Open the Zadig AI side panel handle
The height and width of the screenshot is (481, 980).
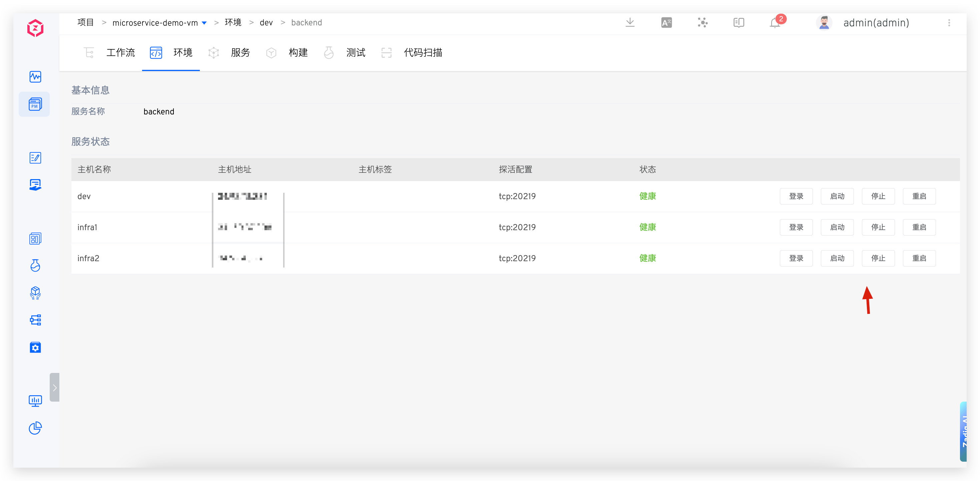[964, 432]
